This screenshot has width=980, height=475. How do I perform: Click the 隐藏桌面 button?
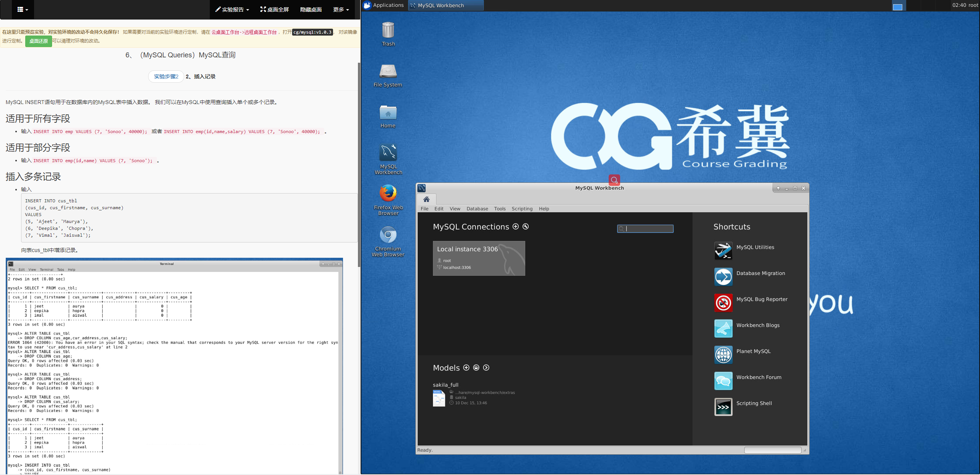click(311, 10)
